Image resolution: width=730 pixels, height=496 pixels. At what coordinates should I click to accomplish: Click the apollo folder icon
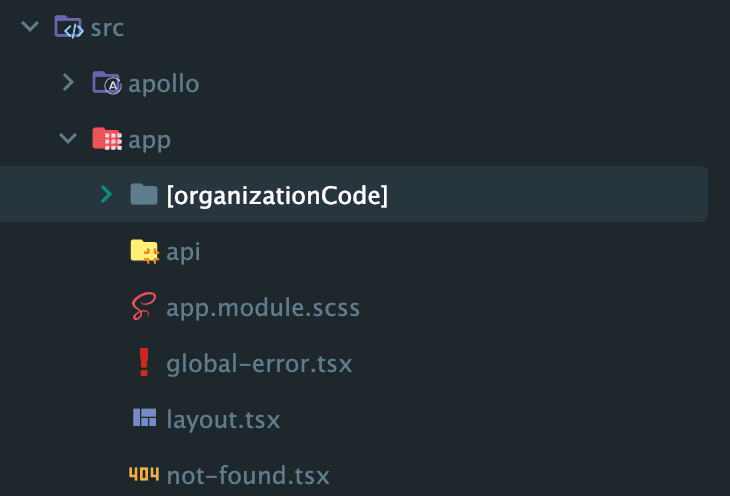[107, 83]
